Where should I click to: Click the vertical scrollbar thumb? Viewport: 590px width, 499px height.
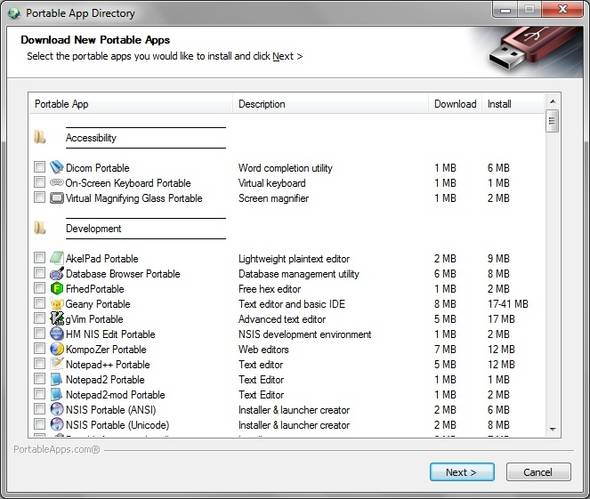click(552, 121)
